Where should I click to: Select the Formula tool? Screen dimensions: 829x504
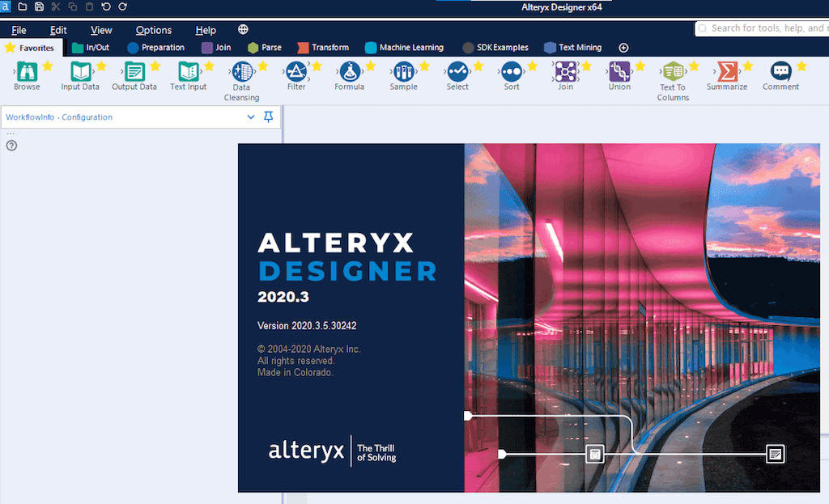(350, 75)
